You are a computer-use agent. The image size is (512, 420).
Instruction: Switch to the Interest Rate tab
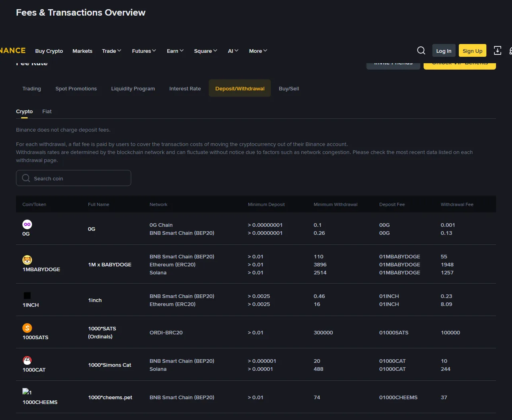(x=185, y=88)
